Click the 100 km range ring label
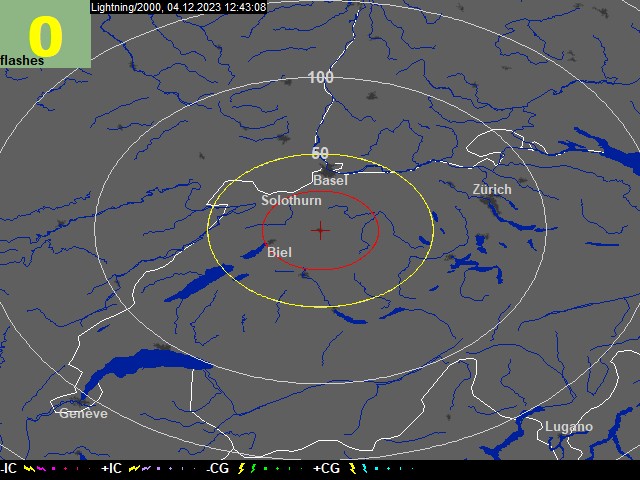Viewport: 640px width, 480px height. [x=320, y=77]
